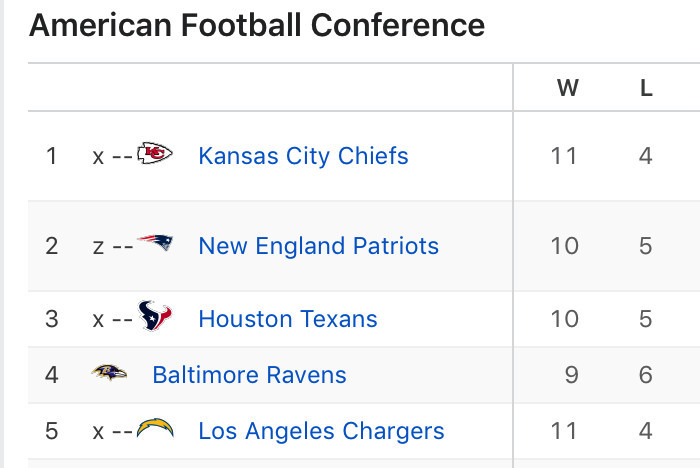Click the Los Angeles Chargers logo
This screenshot has height=468, width=700.
coord(155,428)
